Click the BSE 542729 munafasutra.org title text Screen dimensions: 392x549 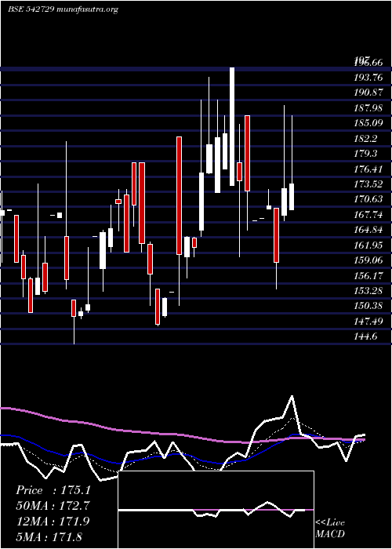click(63, 9)
